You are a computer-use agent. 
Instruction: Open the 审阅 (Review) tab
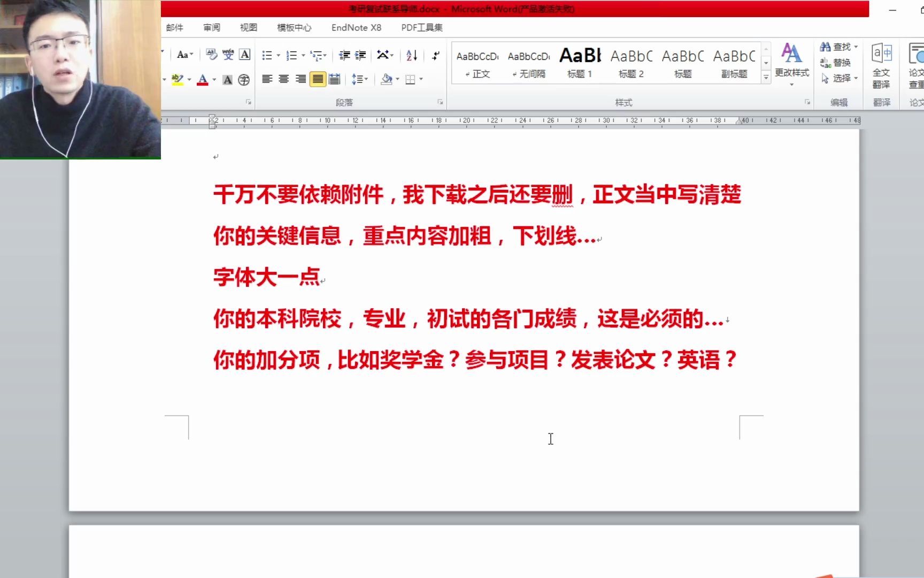point(211,27)
